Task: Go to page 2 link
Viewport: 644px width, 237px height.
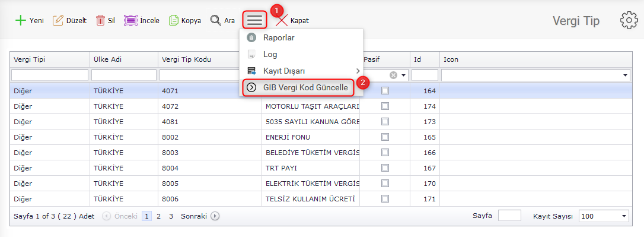Action: click(158, 216)
